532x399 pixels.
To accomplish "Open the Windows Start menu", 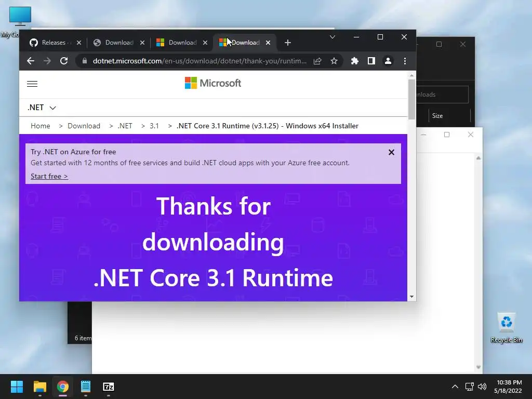I will tap(17, 387).
